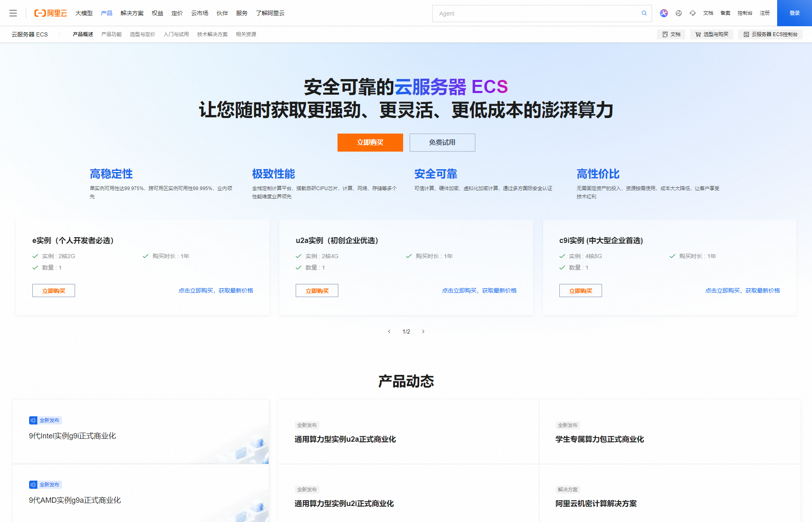Screen dimensions: 812x522
Task: Switch to 入门与试用 tab
Action: 176,34
